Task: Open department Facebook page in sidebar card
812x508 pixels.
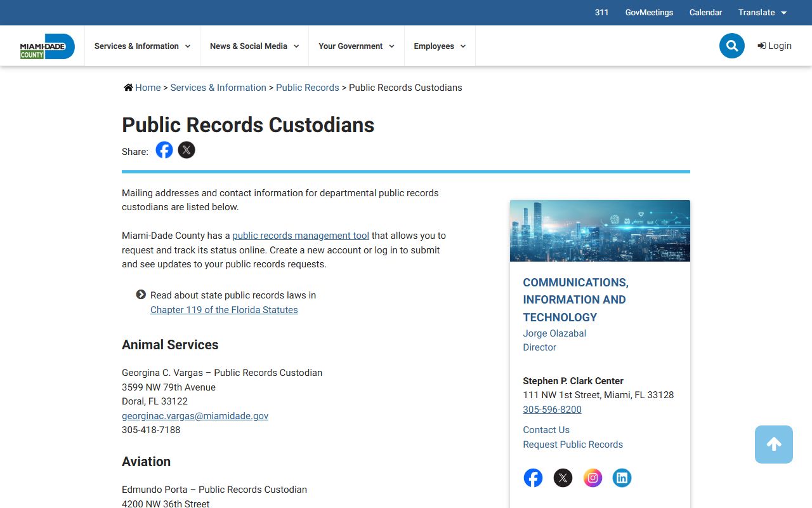Action: click(533, 478)
